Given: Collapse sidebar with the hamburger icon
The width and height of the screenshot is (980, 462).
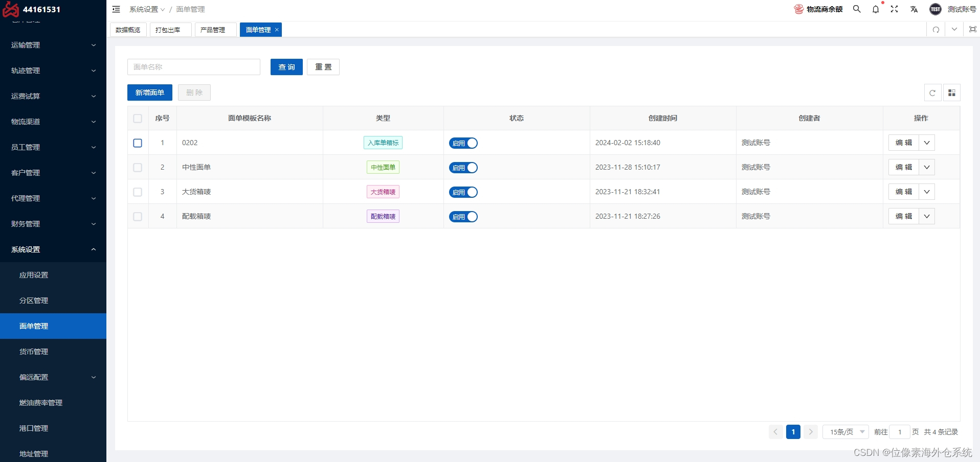Looking at the screenshot, I should click(x=116, y=9).
